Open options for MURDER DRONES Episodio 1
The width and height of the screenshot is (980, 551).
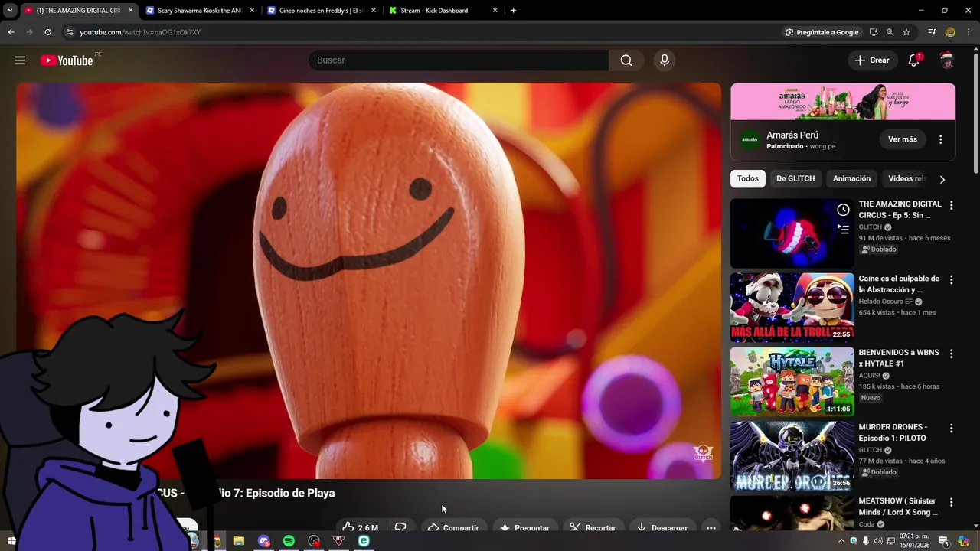click(x=952, y=429)
